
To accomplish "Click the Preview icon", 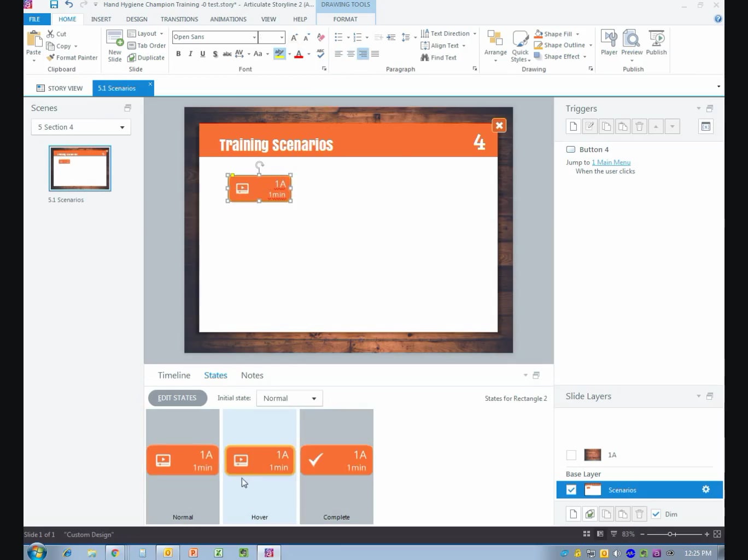I will tap(632, 43).
